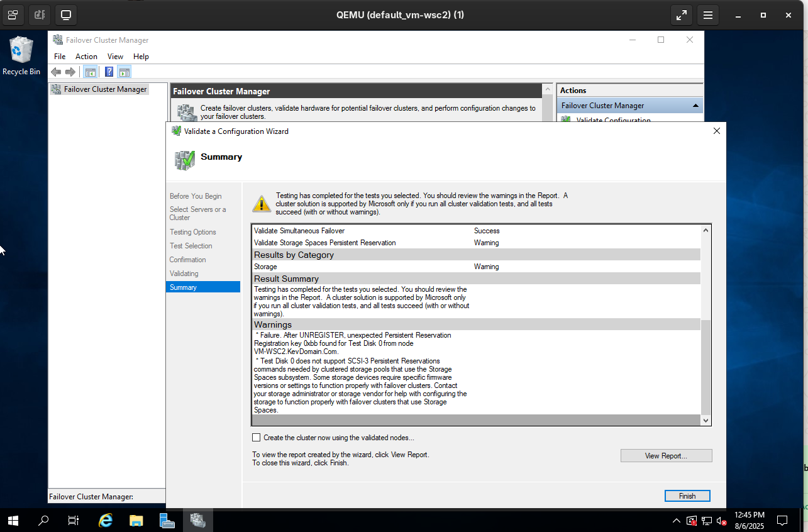Click the results list scroll-up arrow
Screen dimensions: 808x532
[706, 231]
